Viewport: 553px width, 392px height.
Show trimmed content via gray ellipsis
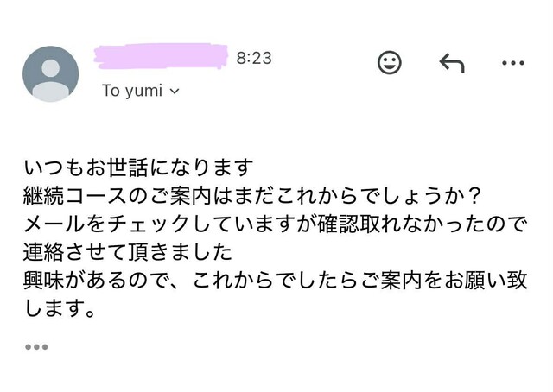tap(36, 347)
